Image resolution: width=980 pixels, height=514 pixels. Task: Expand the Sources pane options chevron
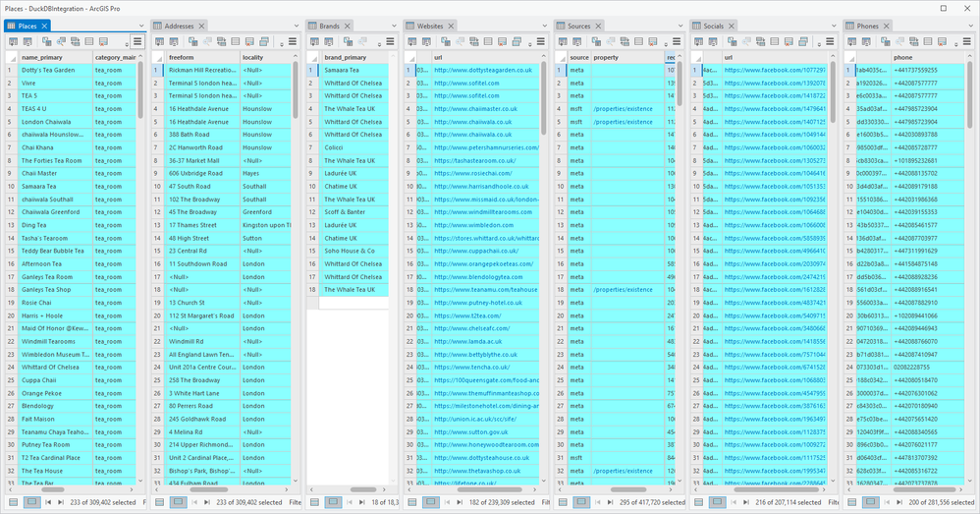(681, 26)
